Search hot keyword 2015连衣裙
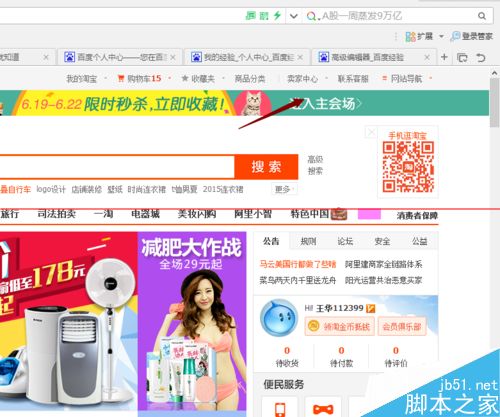Viewport: 500px width, 417px height. pos(223,189)
